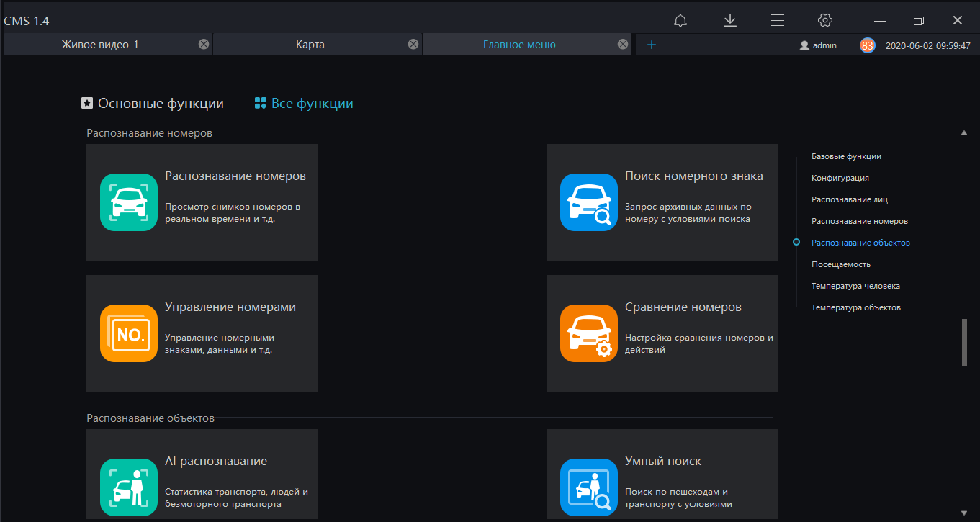
Task: Add a new tab with plus button
Action: [x=652, y=45]
